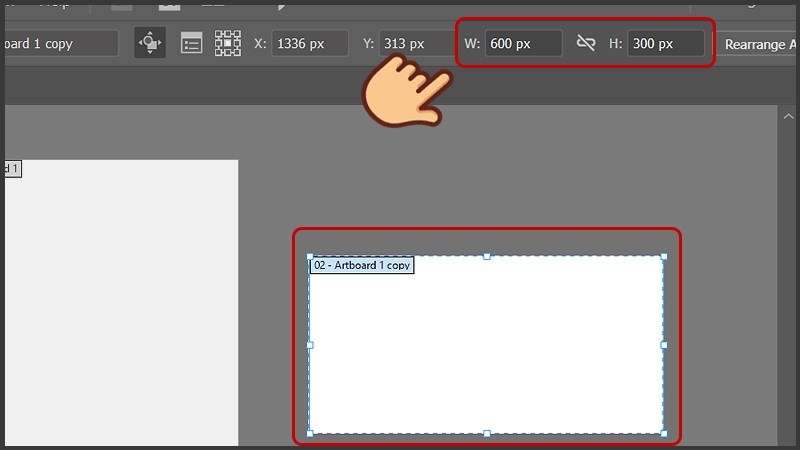This screenshot has height=450, width=800.
Task: Select the Y position field
Action: (416, 44)
